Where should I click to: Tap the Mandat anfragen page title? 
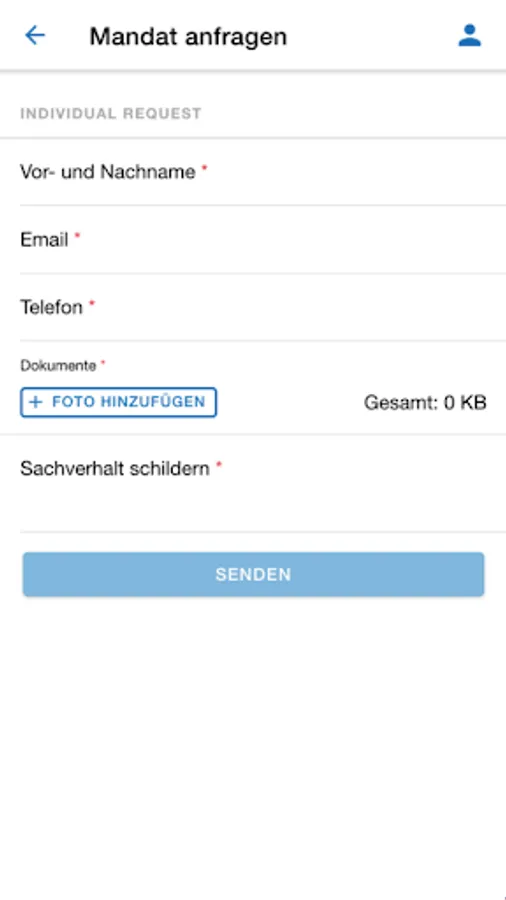188,37
